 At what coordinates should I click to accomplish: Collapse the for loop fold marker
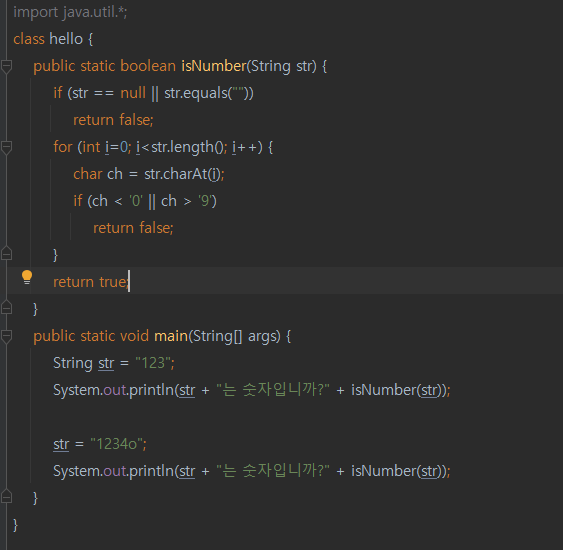pos(6,147)
